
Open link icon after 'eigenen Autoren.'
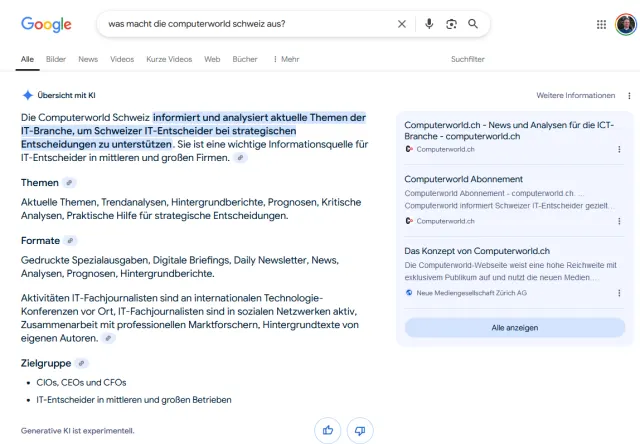(x=108, y=338)
